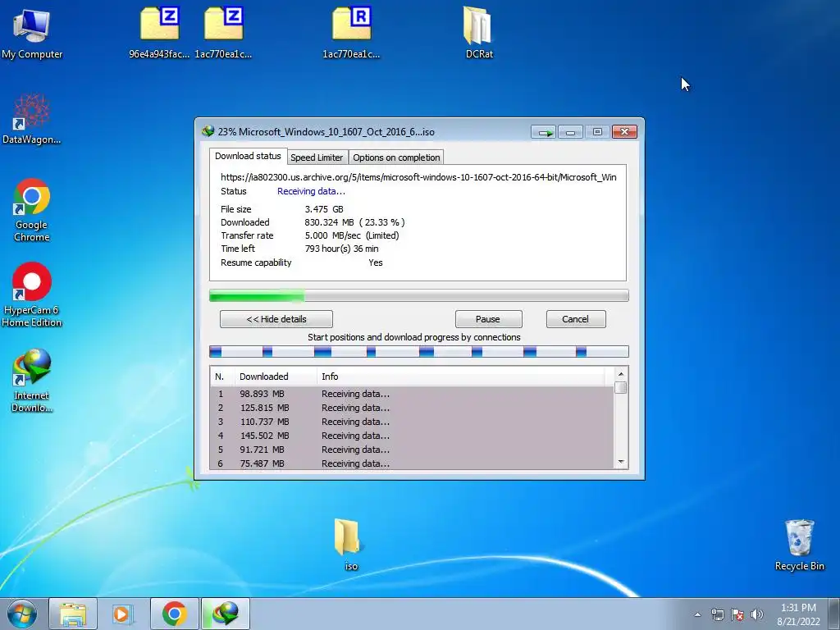Image resolution: width=840 pixels, height=630 pixels.
Task: Close the IDM download window
Action: (624, 132)
